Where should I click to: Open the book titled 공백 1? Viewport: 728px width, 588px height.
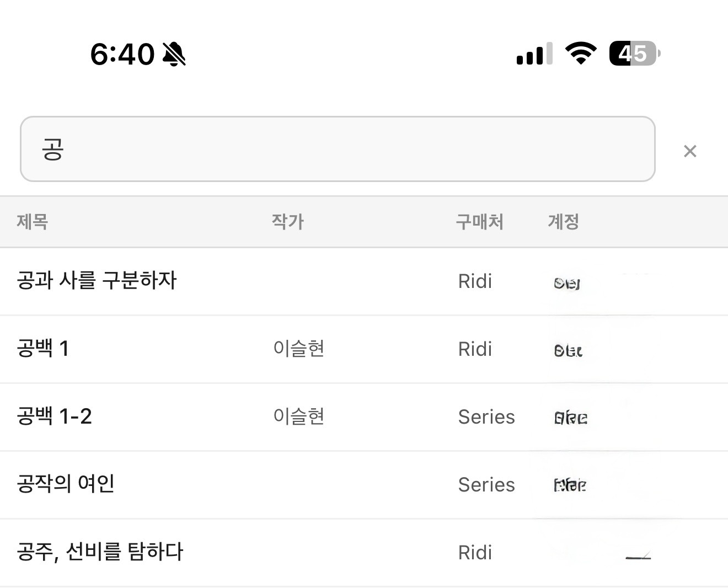[x=43, y=349]
